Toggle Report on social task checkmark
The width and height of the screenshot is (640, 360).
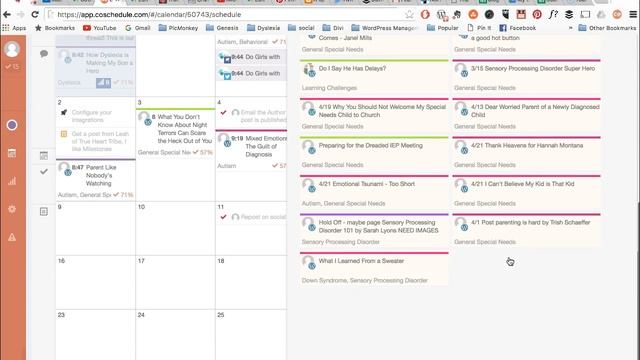tap(223, 217)
